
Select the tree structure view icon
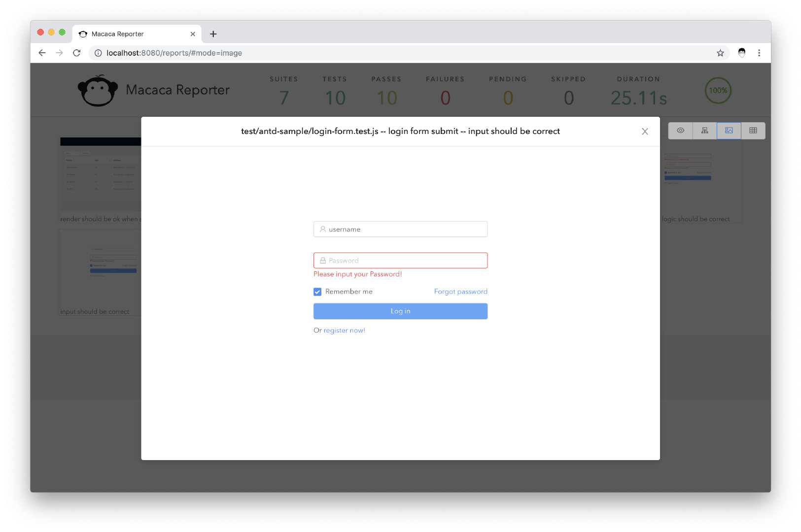(704, 131)
